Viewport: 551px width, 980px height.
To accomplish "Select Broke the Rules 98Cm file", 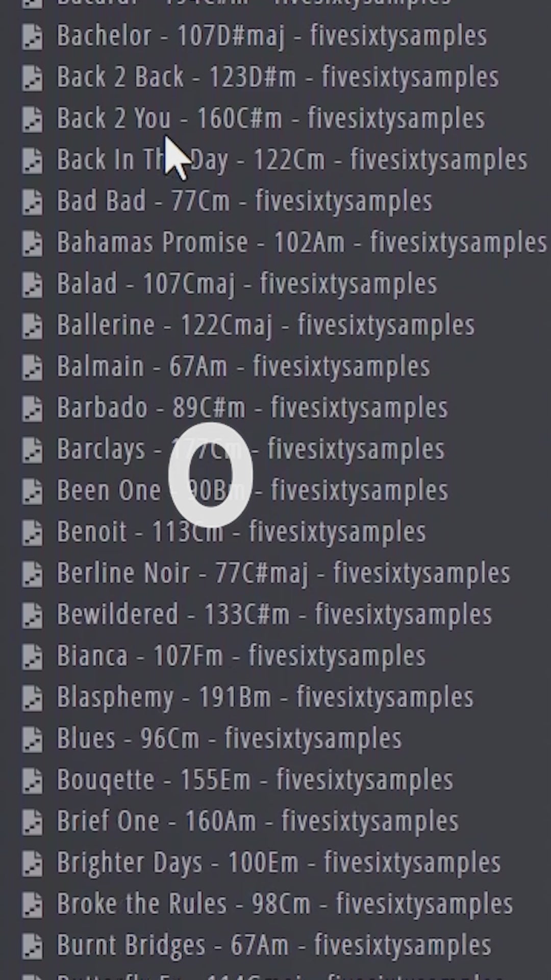I will pyautogui.click(x=284, y=904).
